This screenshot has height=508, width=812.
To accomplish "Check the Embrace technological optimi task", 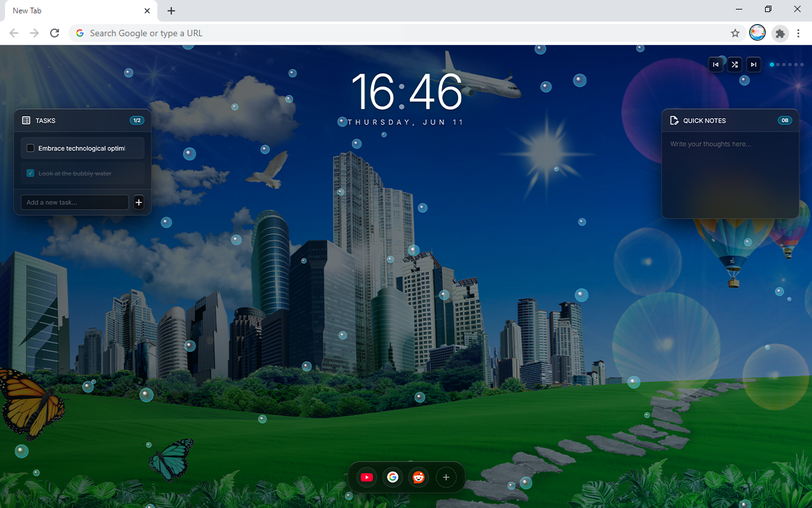I will click(30, 148).
